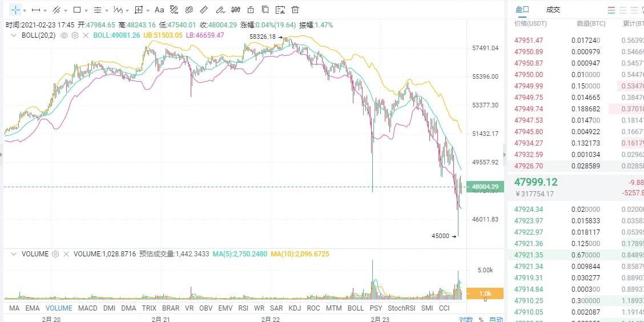Switch to the 盘口 order book tab

(522, 10)
